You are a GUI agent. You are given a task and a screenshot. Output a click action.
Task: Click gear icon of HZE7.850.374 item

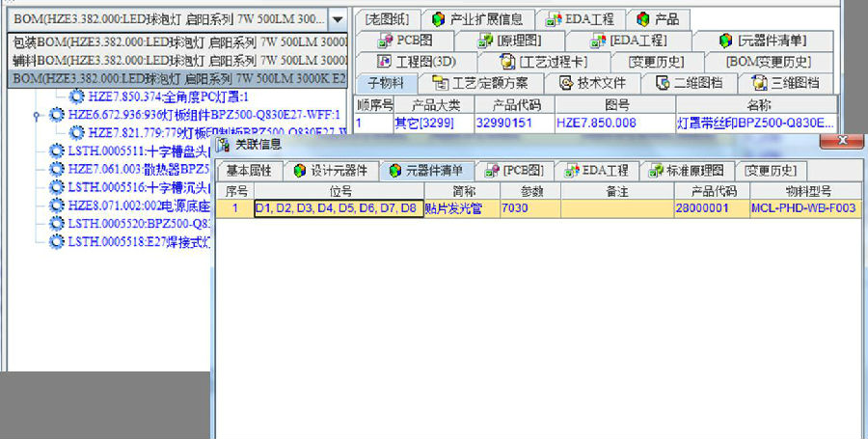pyautogui.click(x=76, y=96)
